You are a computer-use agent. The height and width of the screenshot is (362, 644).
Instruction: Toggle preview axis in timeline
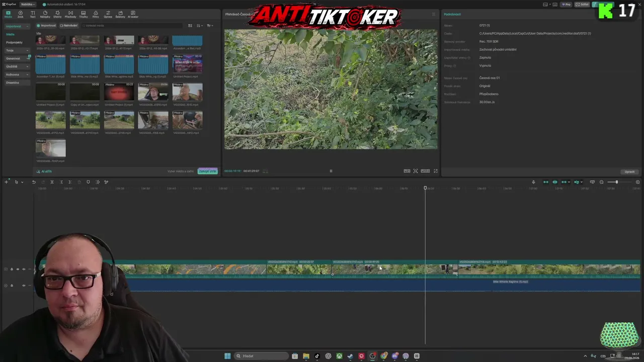click(577, 182)
